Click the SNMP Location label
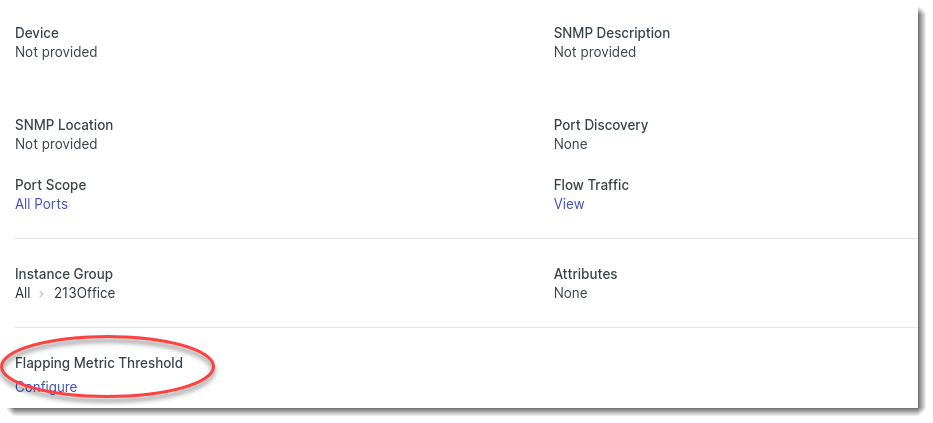This screenshot has height=423, width=933. coord(64,125)
